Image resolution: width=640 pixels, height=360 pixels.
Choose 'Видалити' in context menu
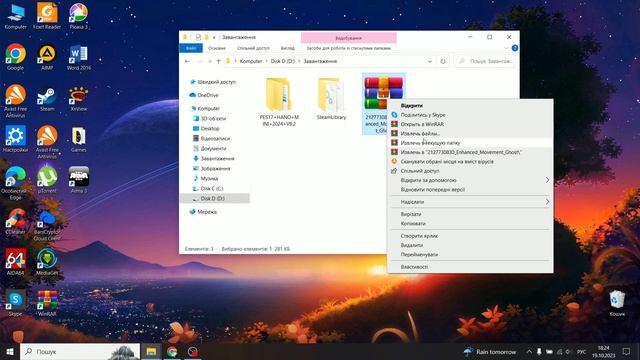tap(470, 245)
